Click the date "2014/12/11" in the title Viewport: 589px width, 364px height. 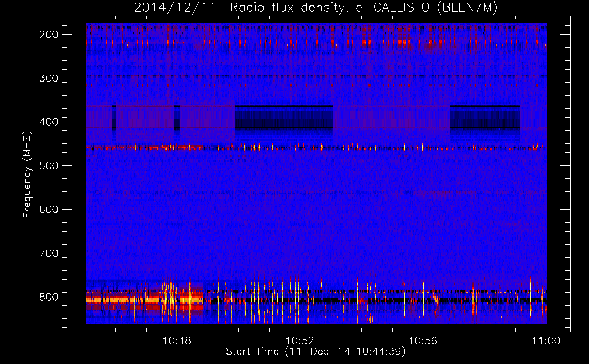click(x=175, y=7)
